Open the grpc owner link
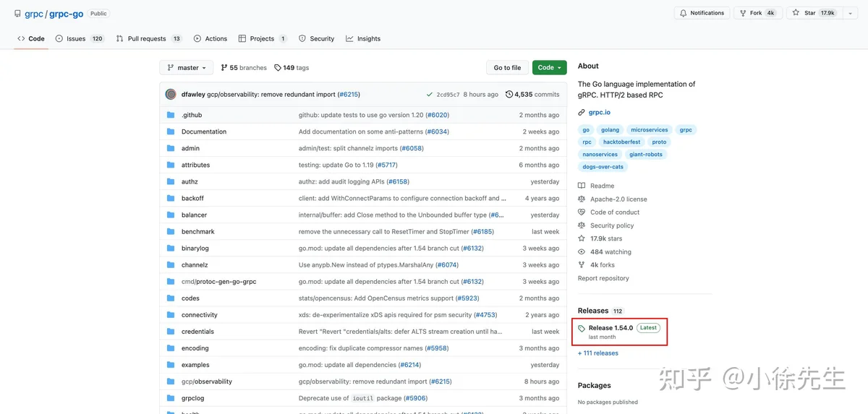Viewport: 868px width, 414px height. (x=33, y=14)
